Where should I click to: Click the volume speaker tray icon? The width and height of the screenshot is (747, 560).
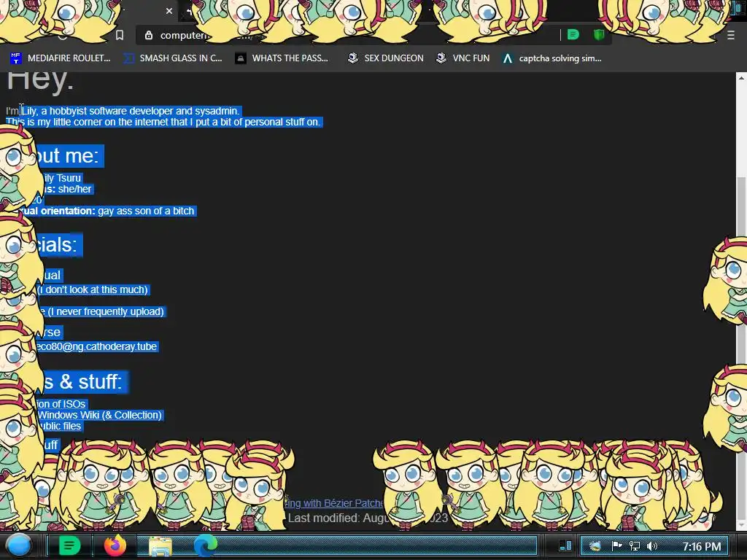click(651, 546)
